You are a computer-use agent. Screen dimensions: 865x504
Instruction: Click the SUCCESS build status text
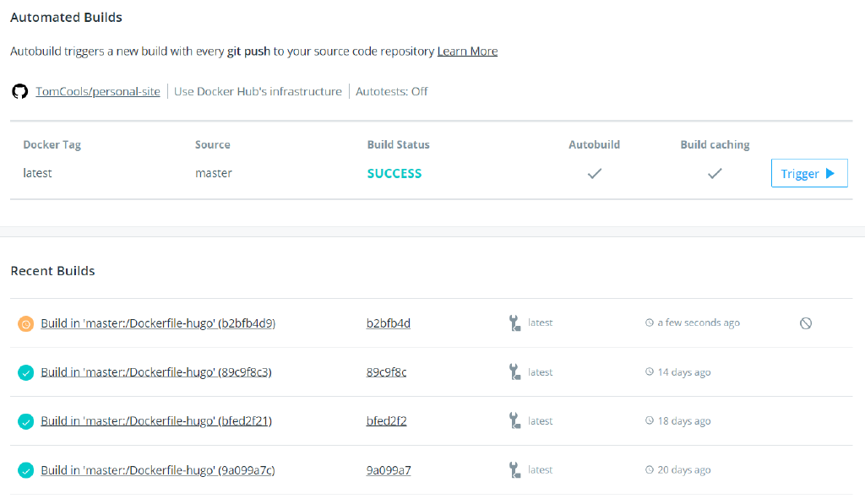click(x=394, y=173)
